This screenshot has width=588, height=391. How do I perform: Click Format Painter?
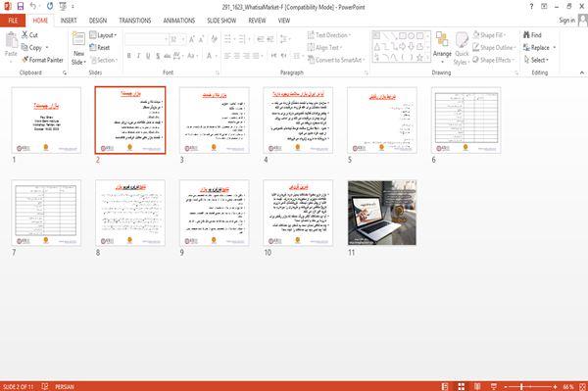42,60
